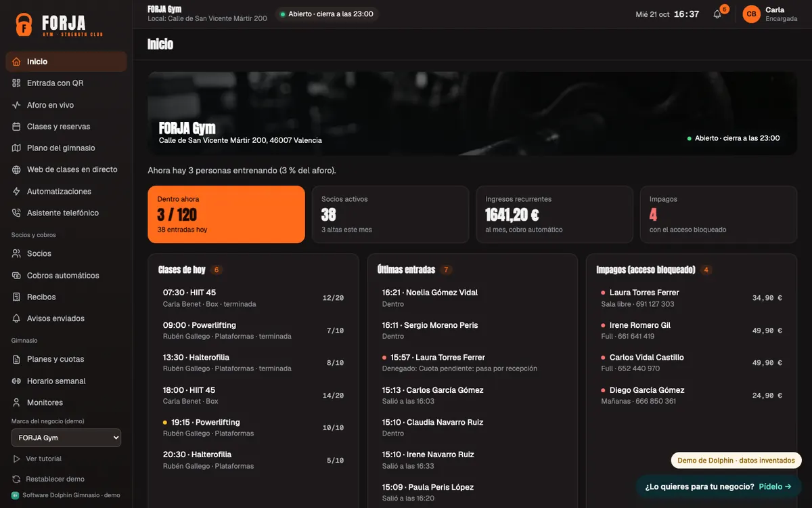Select the 19:15 Powerlifting class row
812x508 pixels.
pos(254,427)
